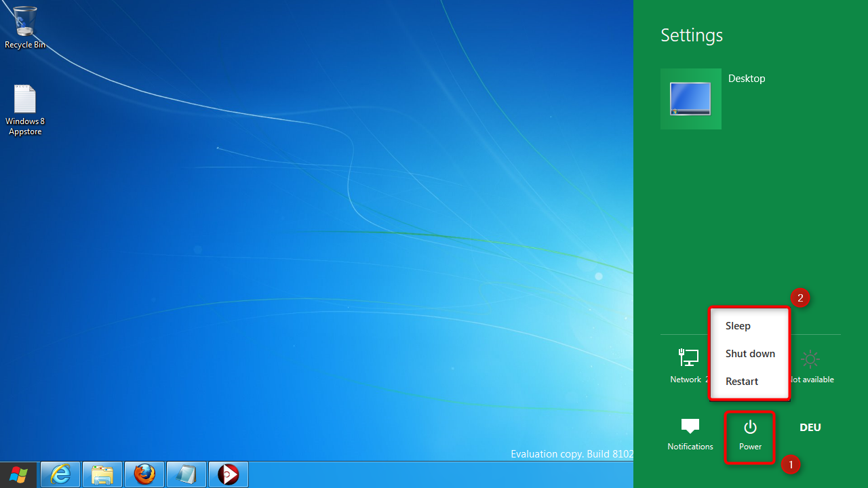This screenshot has height=488, width=868.
Task: Open Network to toggle connection options
Action: (x=688, y=366)
